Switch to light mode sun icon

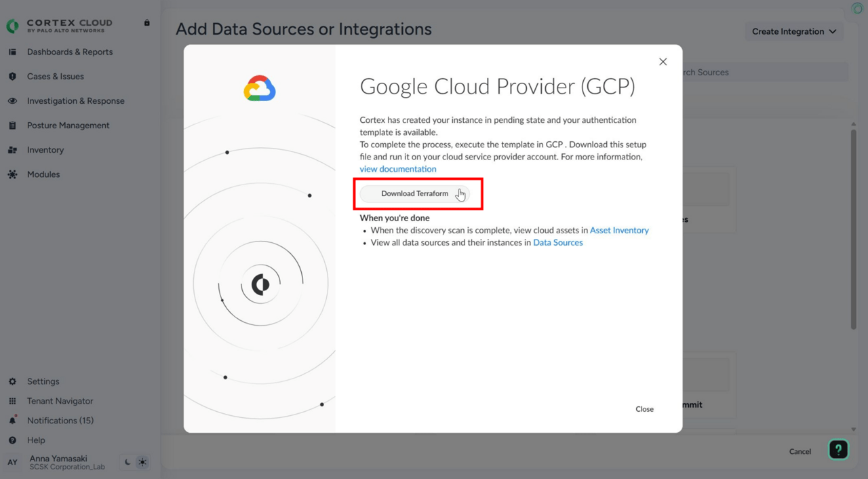(x=142, y=463)
